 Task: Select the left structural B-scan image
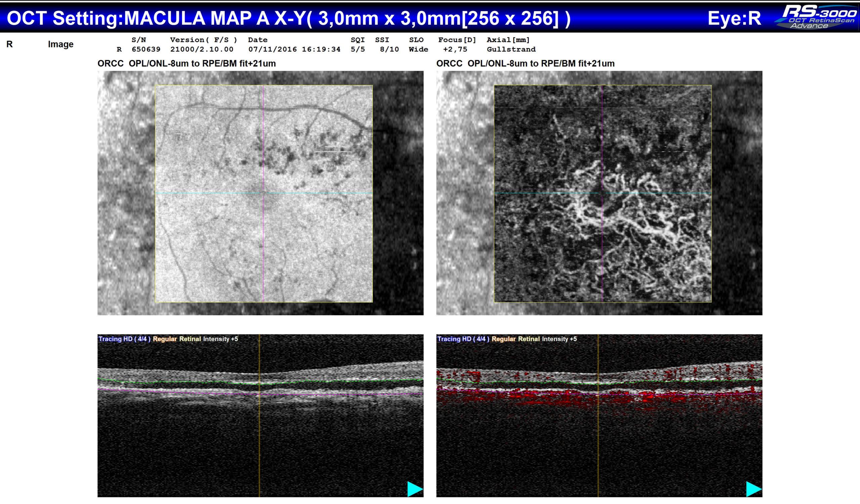click(260, 416)
